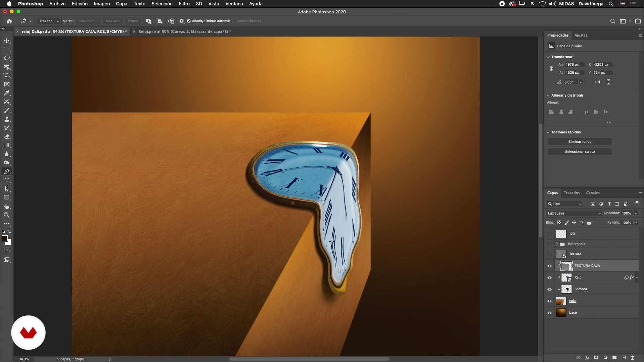
Task: Hide the Reloj layer
Action: pyautogui.click(x=549, y=278)
